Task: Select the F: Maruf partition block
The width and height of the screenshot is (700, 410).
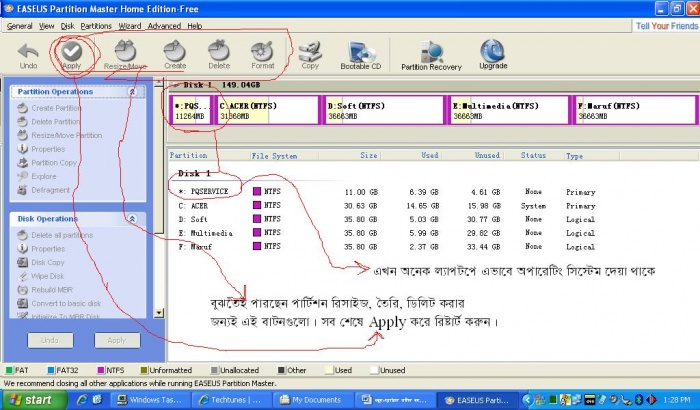Action: click(x=635, y=110)
